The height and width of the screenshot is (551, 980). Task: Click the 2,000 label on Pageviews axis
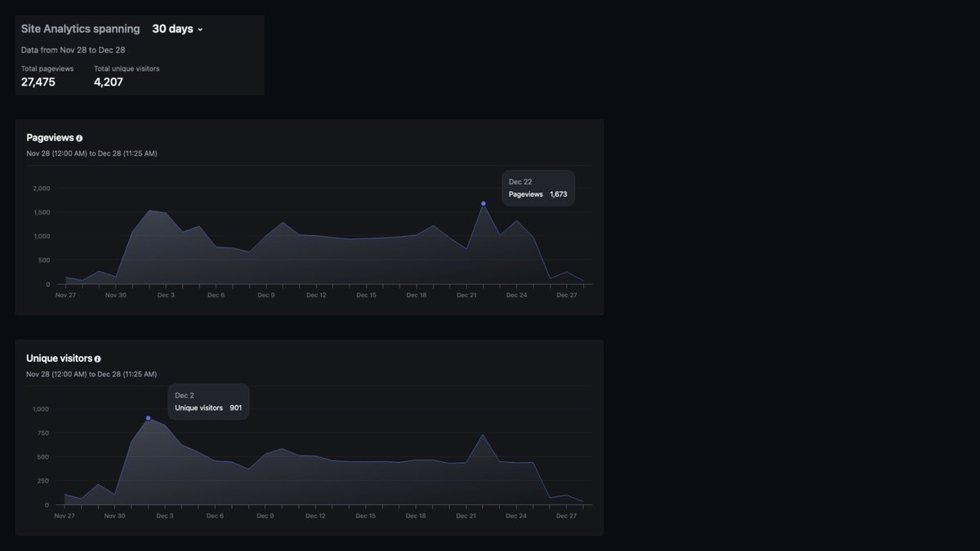pos(42,189)
